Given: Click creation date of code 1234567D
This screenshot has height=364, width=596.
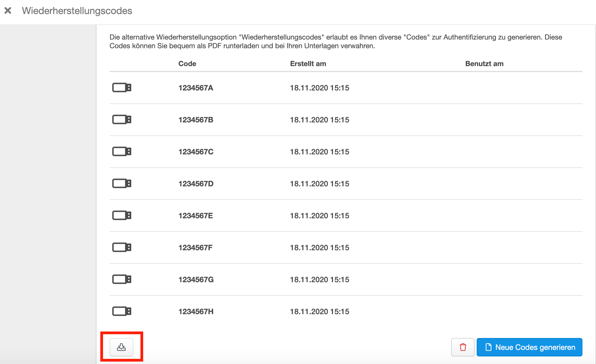Looking at the screenshot, I should tap(319, 184).
